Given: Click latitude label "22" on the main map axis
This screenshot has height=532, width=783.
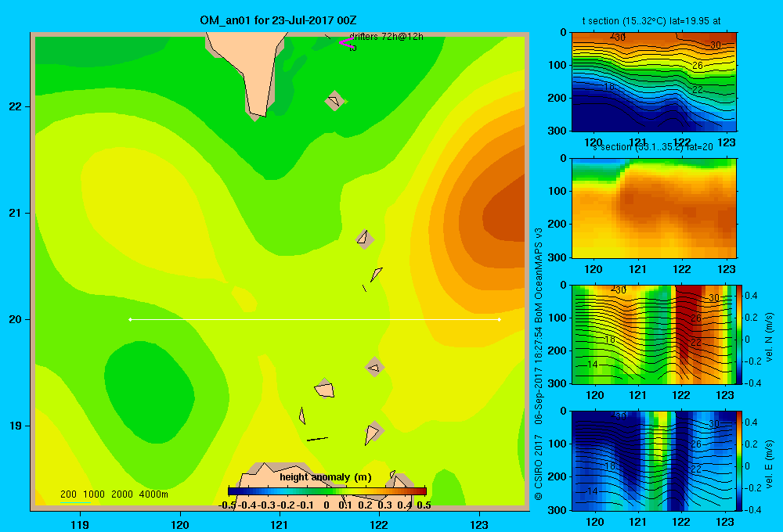Looking at the screenshot, I should [x=16, y=107].
